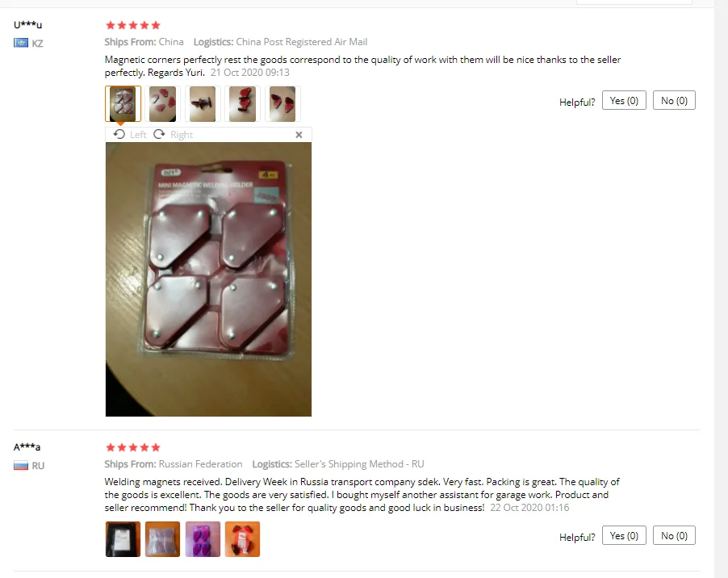Click the enlarged welding holder photo
The height and width of the screenshot is (578, 728).
[x=208, y=279]
